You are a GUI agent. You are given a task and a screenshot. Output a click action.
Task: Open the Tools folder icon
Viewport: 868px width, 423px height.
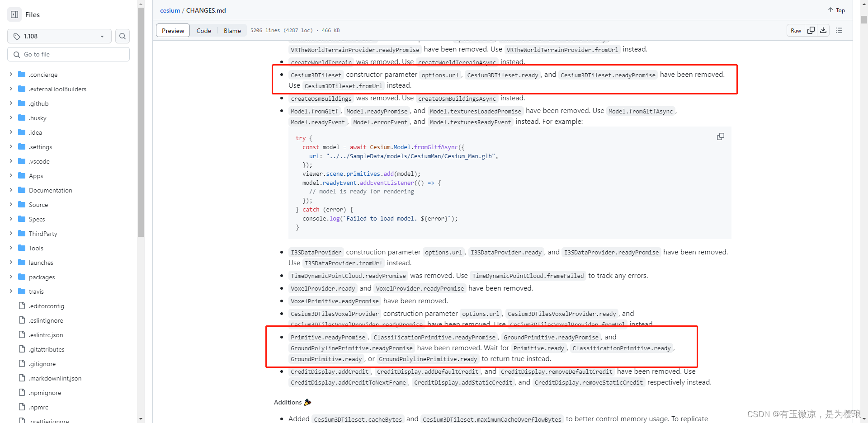pos(22,248)
